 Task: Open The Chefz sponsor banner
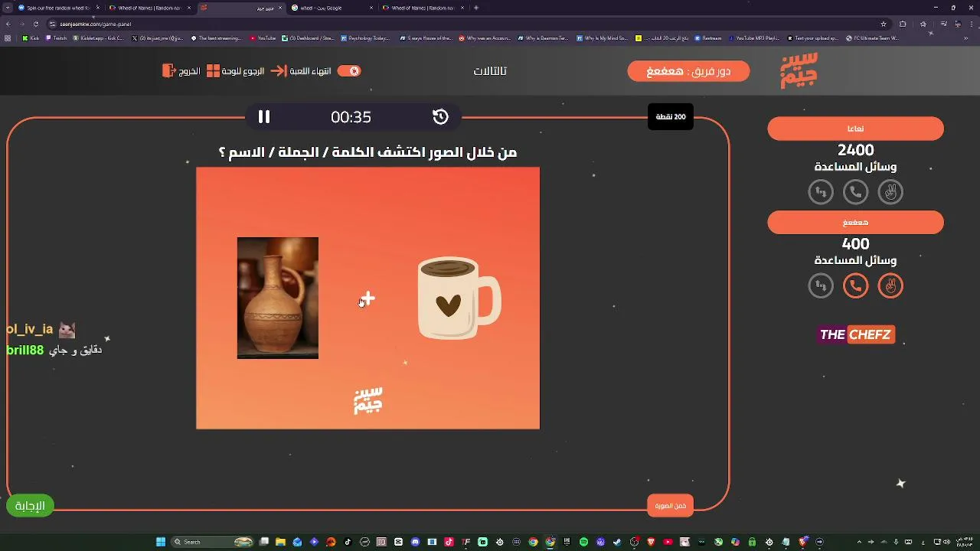coord(856,334)
